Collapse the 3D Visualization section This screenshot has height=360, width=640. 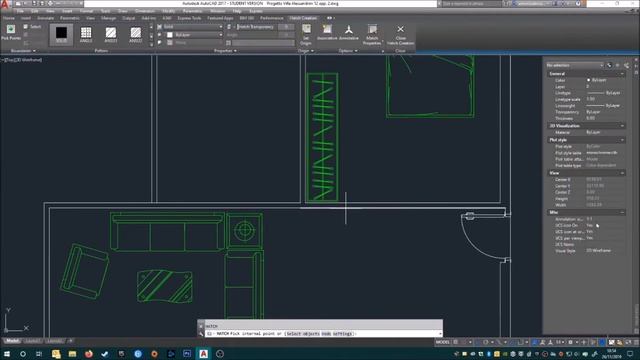(x=622, y=126)
